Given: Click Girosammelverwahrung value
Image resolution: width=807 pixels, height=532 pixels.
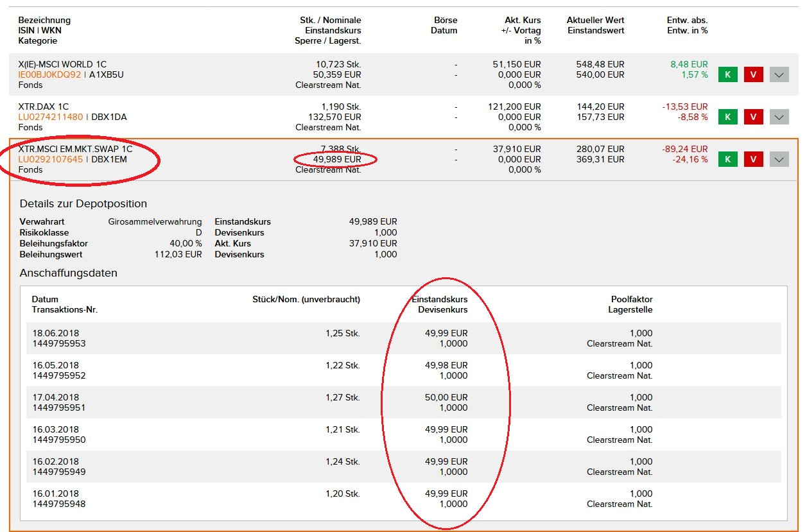Looking at the screenshot, I should (155, 222).
